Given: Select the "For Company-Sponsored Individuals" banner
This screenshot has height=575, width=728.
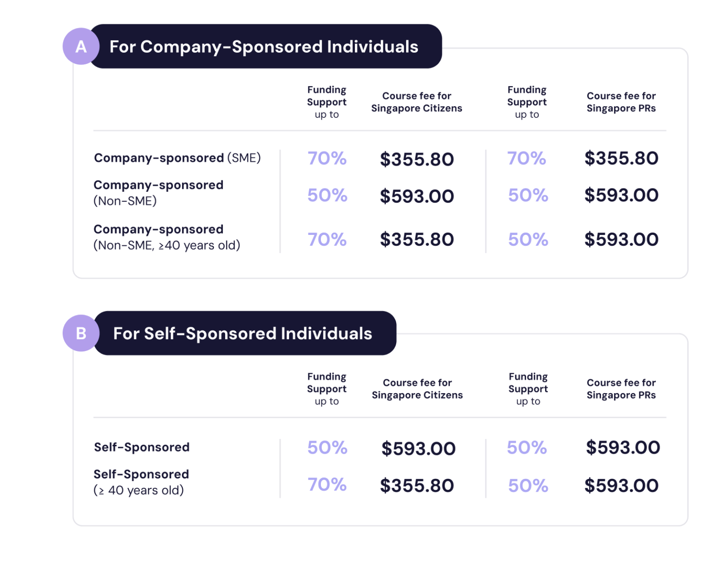Looking at the screenshot, I should tap(264, 46).
